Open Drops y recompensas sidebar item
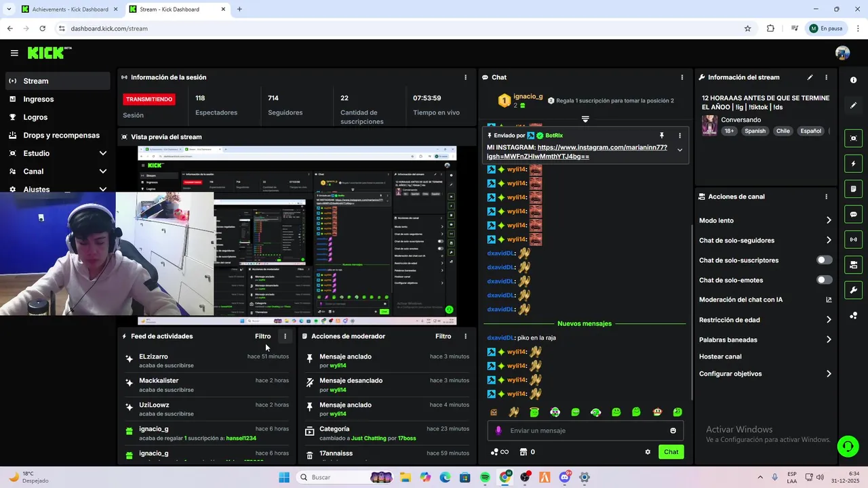The image size is (868, 488). click(58, 135)
